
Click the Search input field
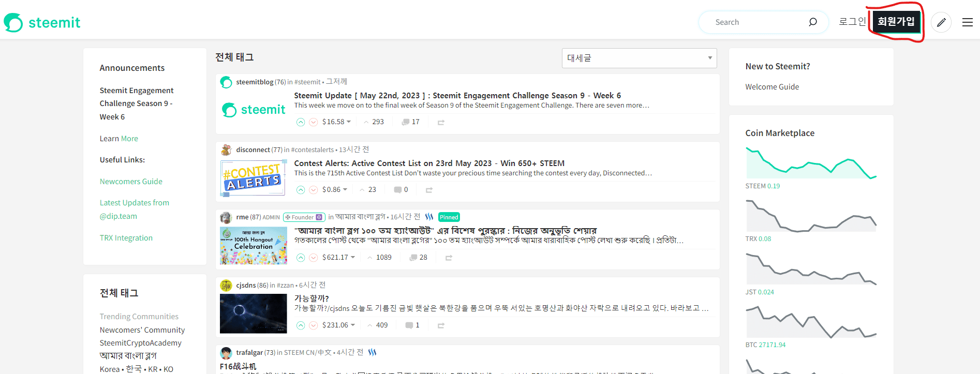[x=758, y=22]
